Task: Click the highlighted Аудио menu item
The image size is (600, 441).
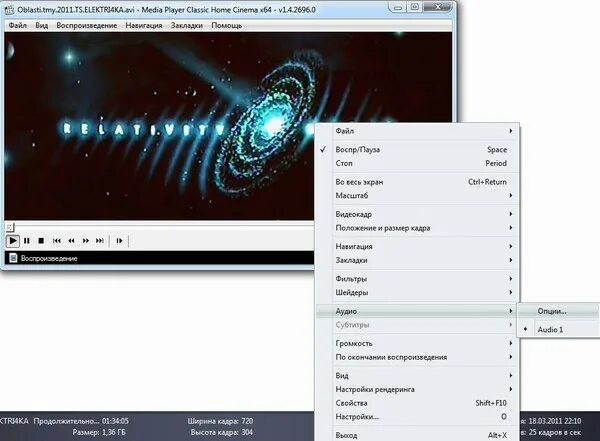Action: tap(417, 311)
